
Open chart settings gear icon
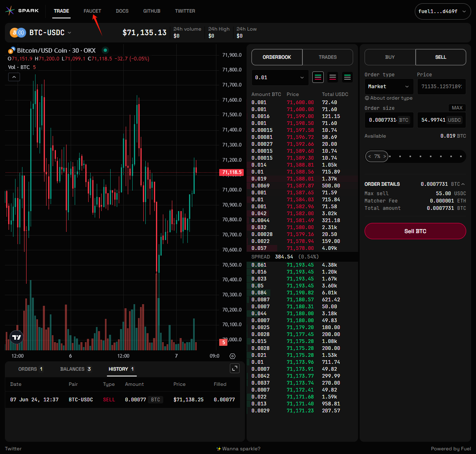pos(233,356)
